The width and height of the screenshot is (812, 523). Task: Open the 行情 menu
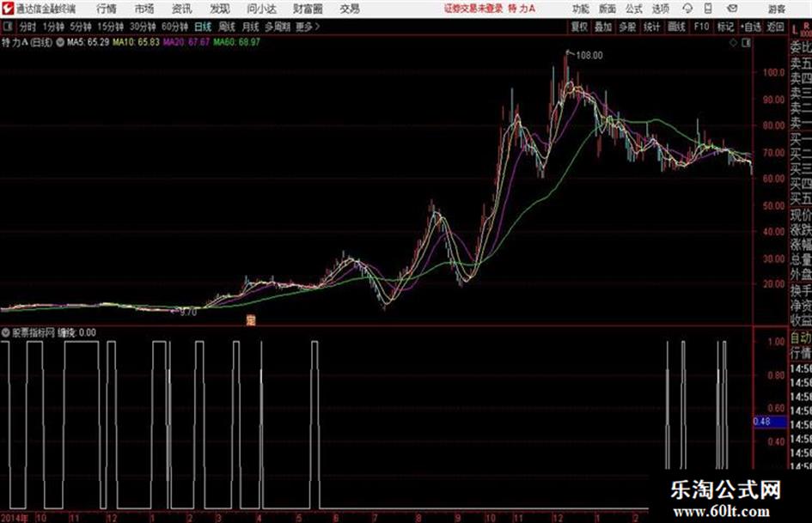[107, 9]
